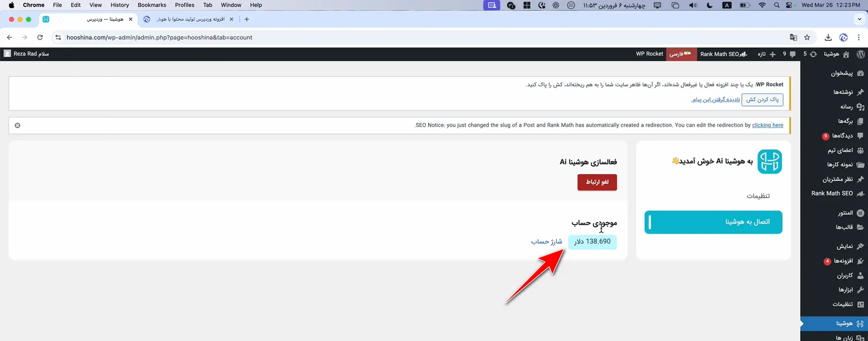
Task: Open Google Translate icon in address bar
Action: 793,37
